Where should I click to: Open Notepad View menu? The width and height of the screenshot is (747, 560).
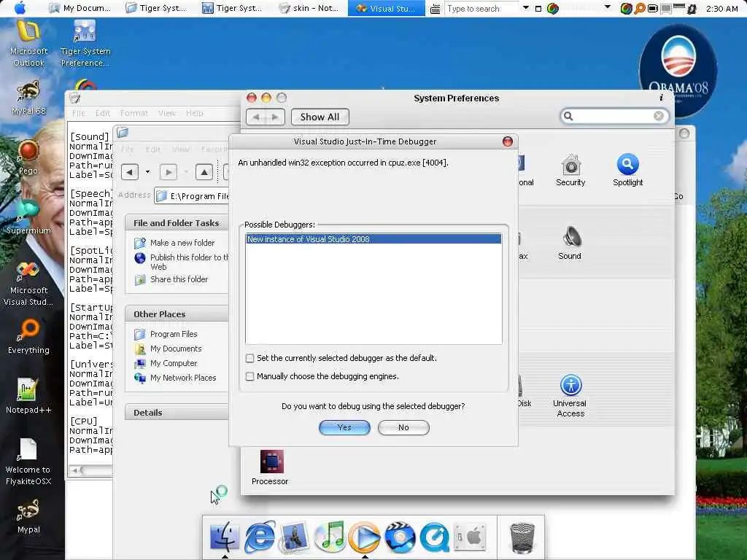pos(167,113)
